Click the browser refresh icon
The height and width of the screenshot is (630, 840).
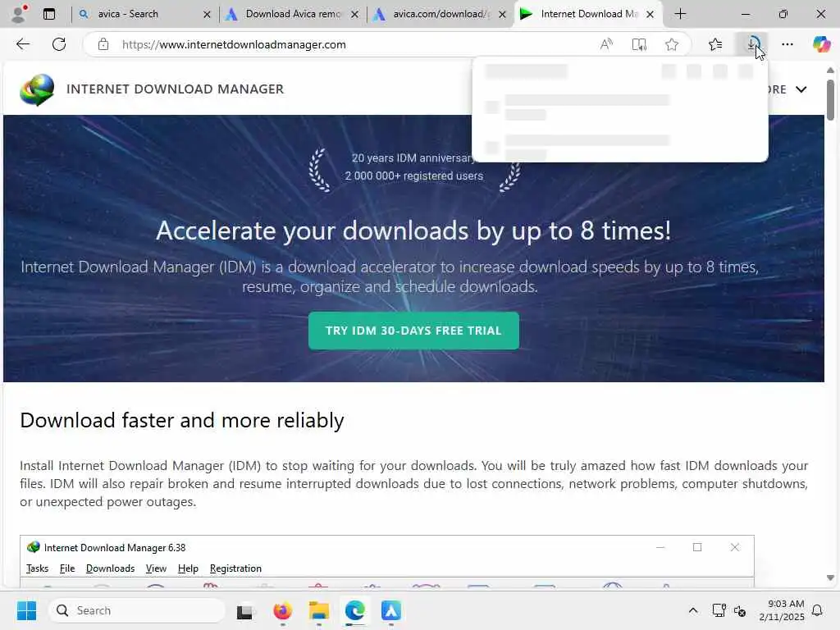pyautogui.click(x=59, y=44)
